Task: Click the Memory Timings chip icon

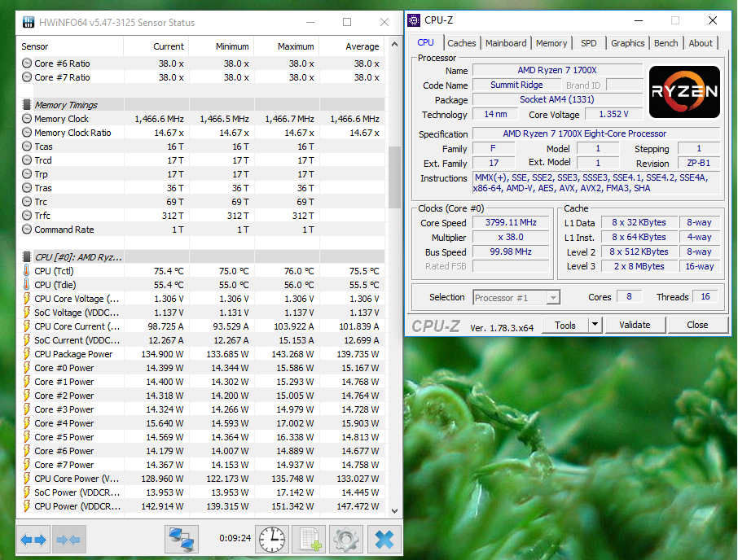Action: [x=28, y=104]
